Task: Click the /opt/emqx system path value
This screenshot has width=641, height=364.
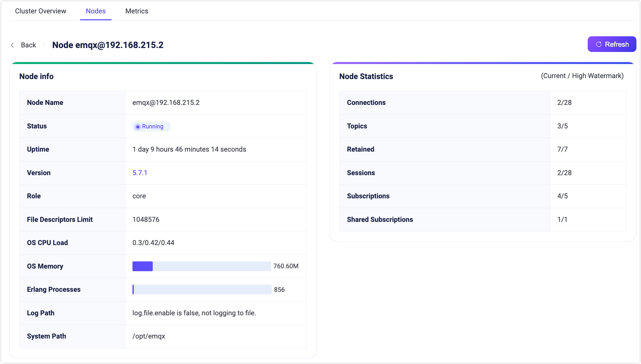Action: (148, 336)
